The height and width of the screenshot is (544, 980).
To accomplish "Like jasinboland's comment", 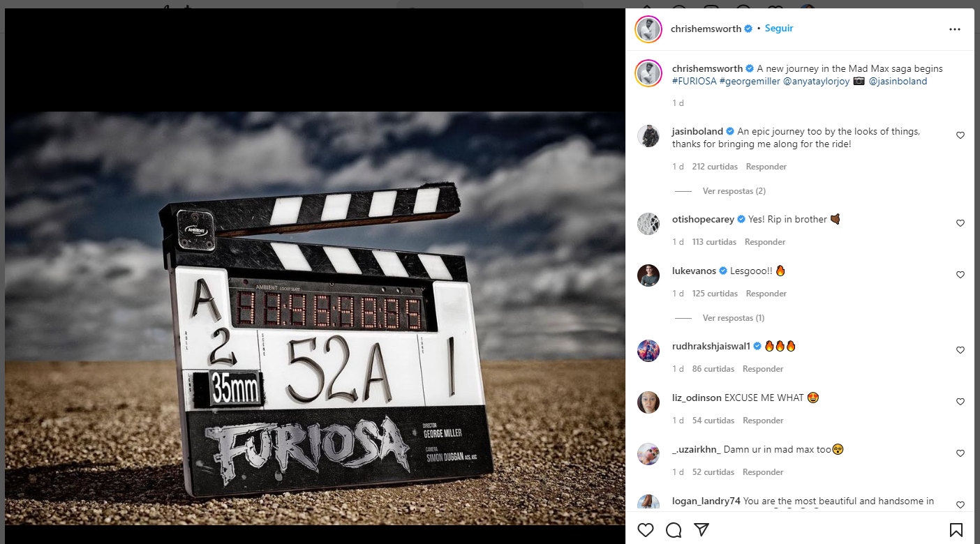I will click(960, 135).
